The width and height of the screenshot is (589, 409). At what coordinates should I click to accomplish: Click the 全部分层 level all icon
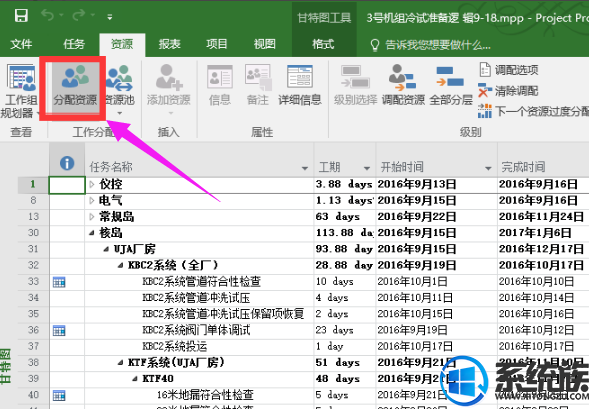tap(450, 86)
